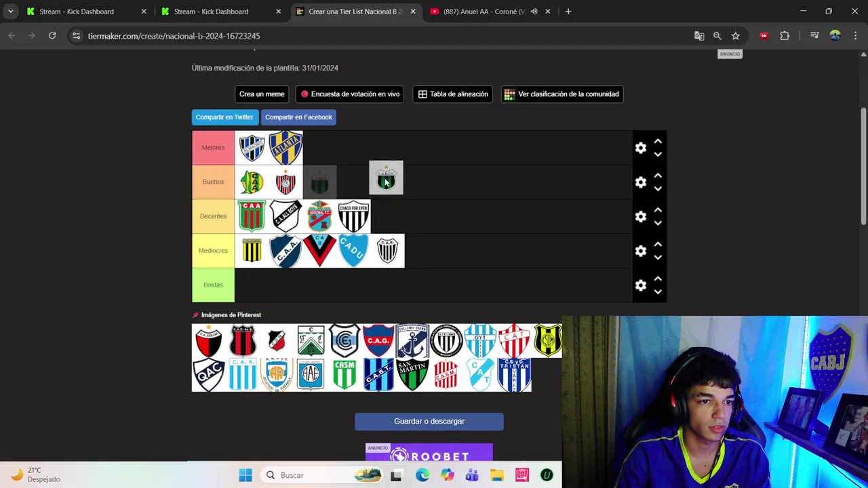Select the green CASM crest
The image size is (868, 488).
(344, 375)
